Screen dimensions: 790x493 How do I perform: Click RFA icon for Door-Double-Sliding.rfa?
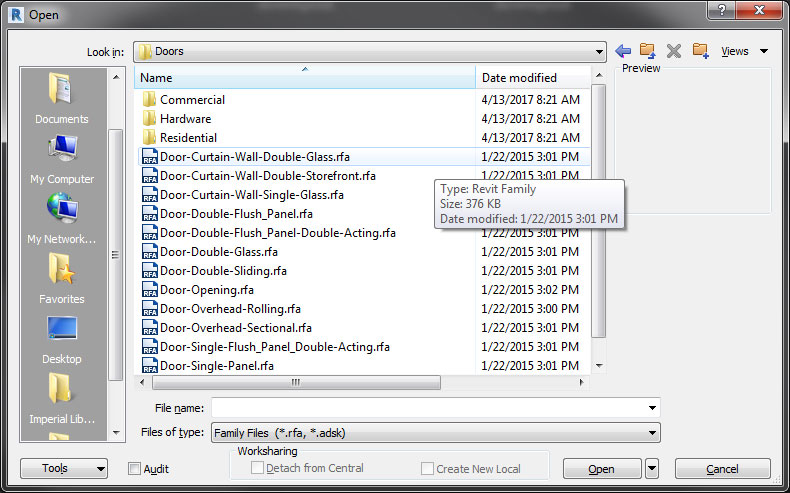point(150,271)
